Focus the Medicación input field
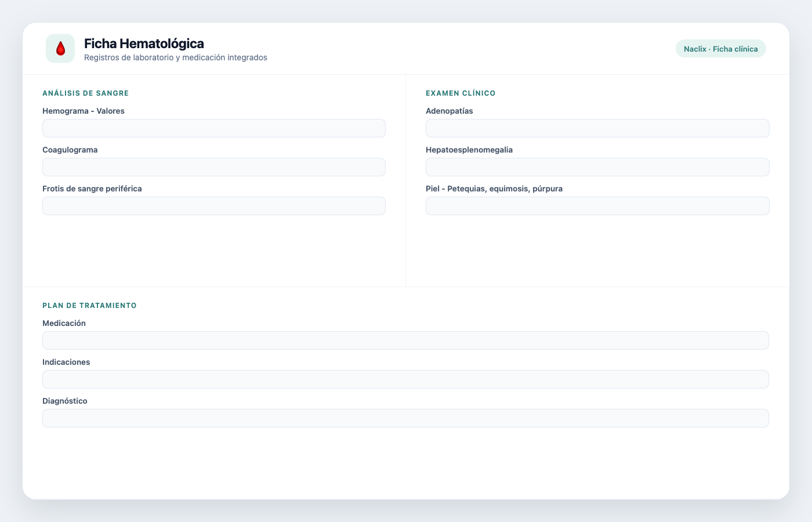 (405, 340)
